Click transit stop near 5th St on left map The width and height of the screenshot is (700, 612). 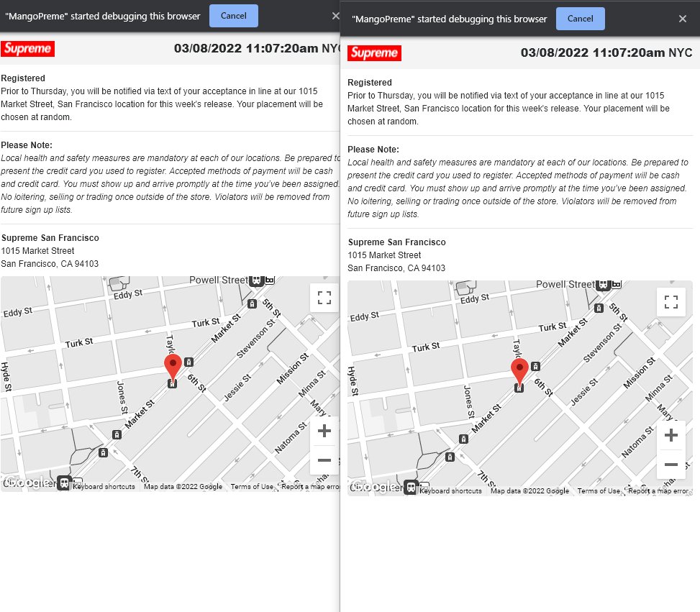[253, 304]
